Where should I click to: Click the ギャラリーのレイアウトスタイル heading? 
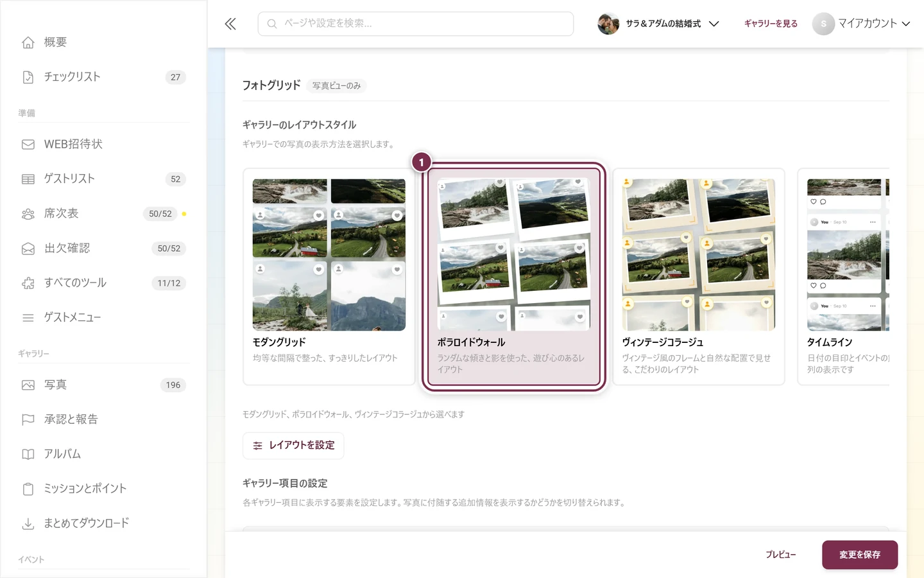pos(300,125)
